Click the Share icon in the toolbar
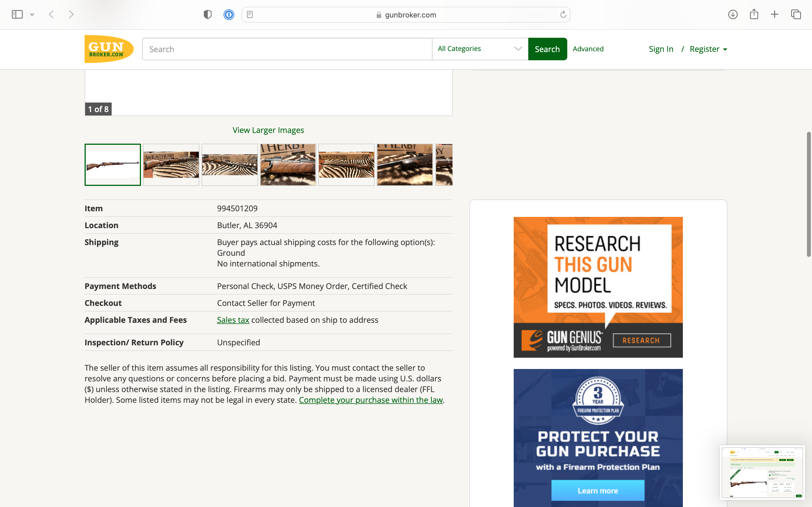This screenshot has width=812, height=507. 754,14
